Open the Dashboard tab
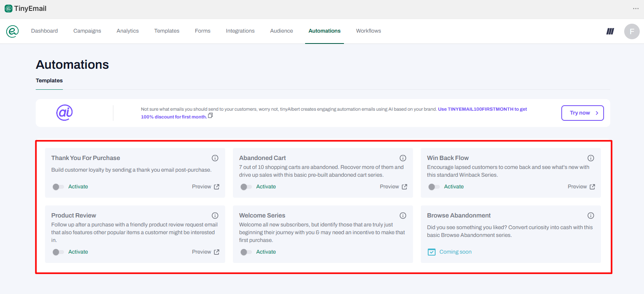The height and width of the screenshot is (294, 644). click(x=44, y=31)
